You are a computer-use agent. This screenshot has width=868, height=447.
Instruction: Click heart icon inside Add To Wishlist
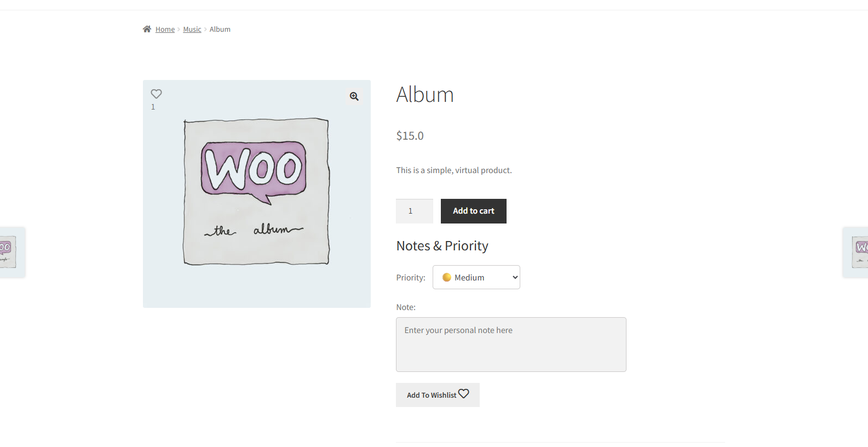click(464, 394)
